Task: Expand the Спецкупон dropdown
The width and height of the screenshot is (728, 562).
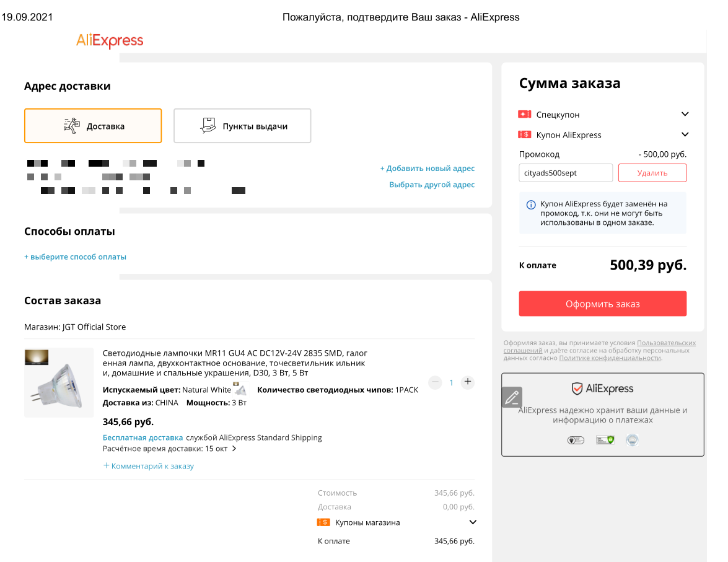Action: pos(685,114)
